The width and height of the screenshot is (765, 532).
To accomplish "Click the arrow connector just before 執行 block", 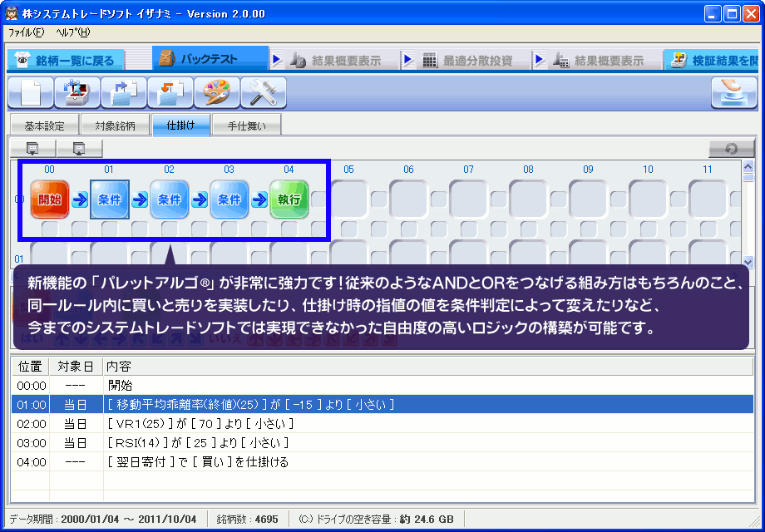I will click(x=259, y=200).
